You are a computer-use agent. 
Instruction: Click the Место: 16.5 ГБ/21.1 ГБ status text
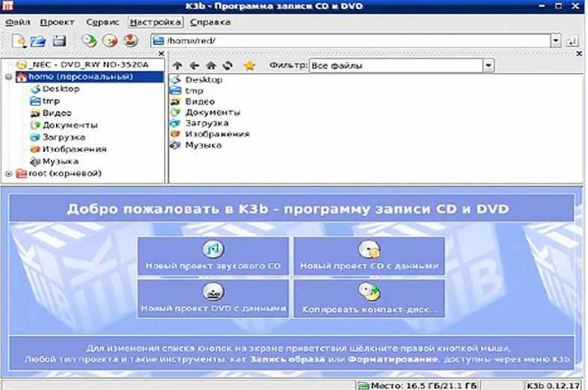(424, 386)
